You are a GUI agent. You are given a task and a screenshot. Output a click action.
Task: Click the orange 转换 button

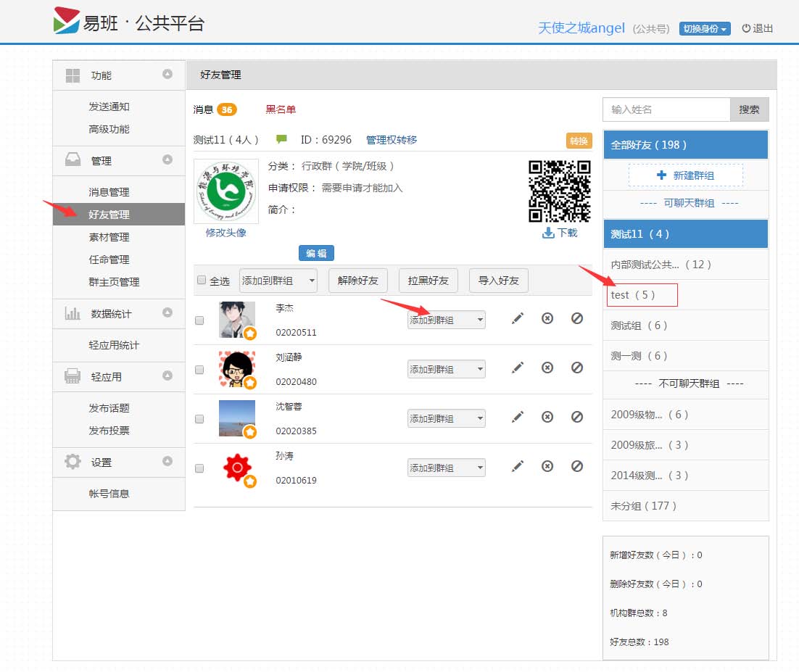[579, 141]
